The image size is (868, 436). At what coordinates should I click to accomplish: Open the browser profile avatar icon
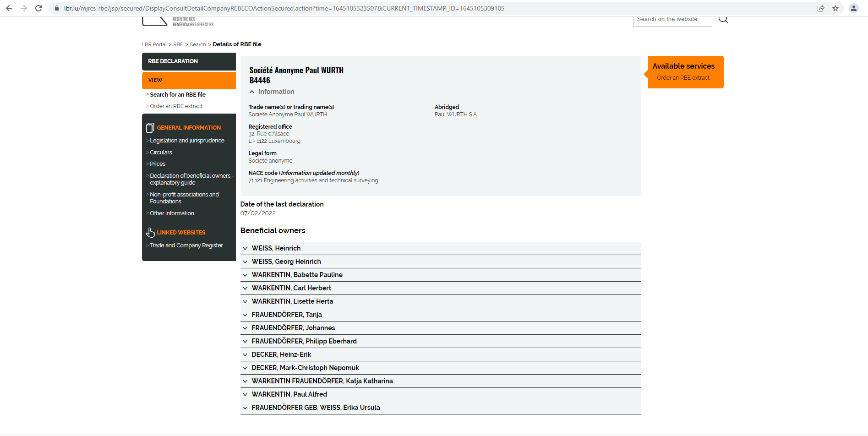pyautogui.click(x=854, y=8)
